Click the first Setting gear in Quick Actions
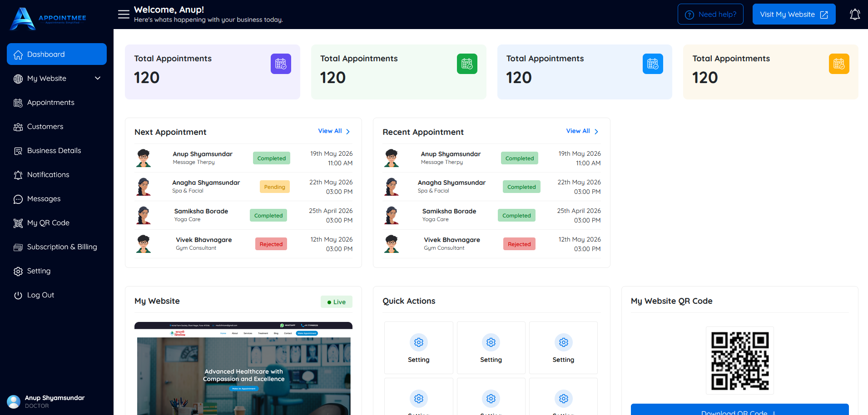Image resolution: width=868 pixels, height=415 pixels. pos(419,342)
